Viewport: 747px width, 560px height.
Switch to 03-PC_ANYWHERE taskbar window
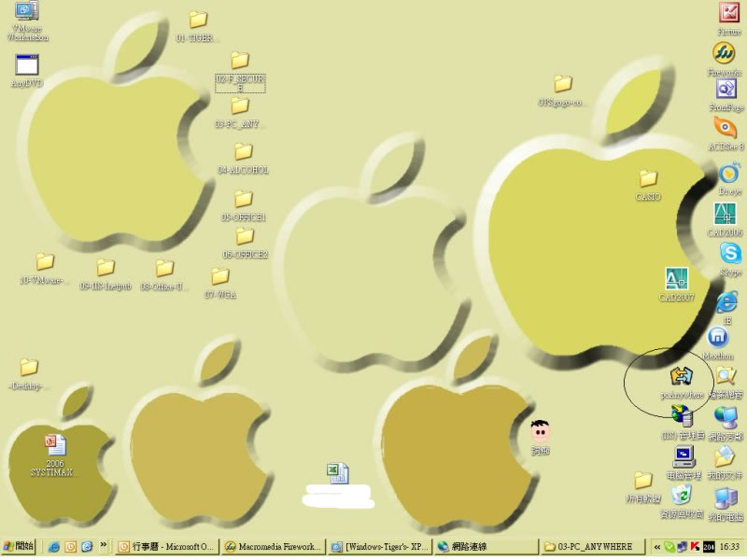coord(594,546)
